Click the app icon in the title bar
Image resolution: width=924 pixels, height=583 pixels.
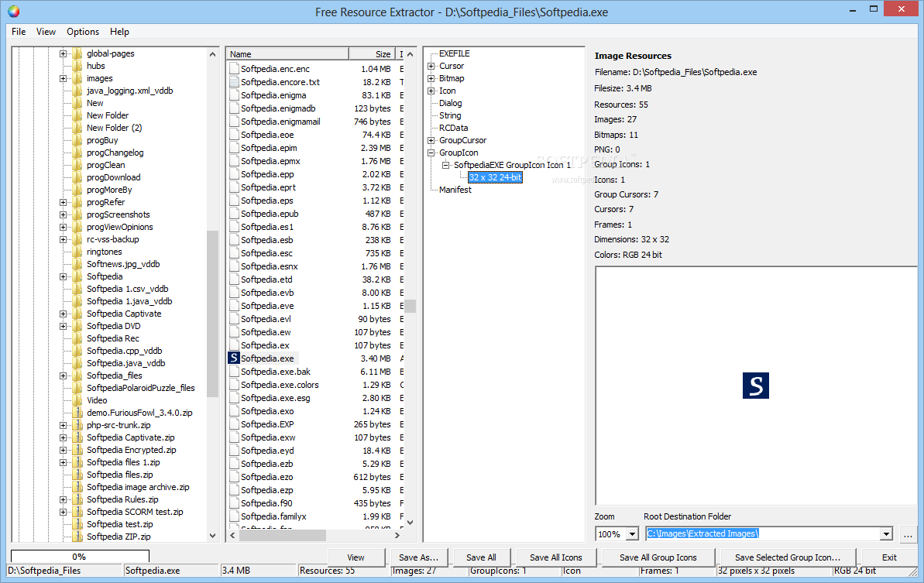pos(13,11)
